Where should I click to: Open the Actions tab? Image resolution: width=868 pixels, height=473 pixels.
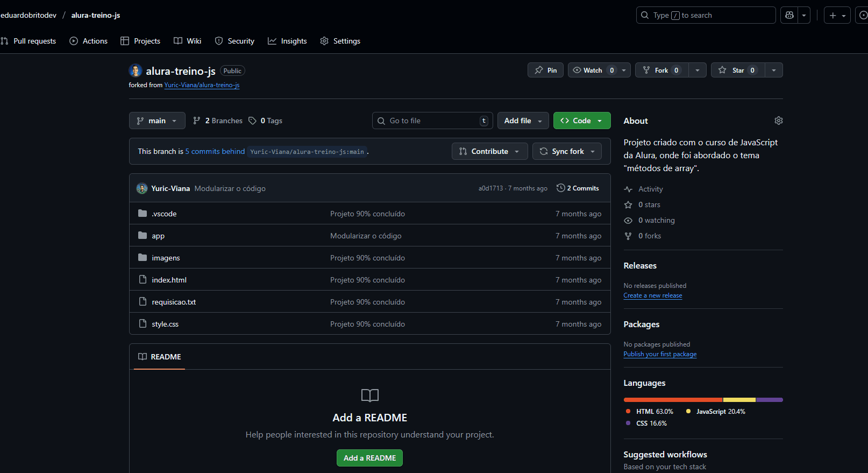pos(89,41)
